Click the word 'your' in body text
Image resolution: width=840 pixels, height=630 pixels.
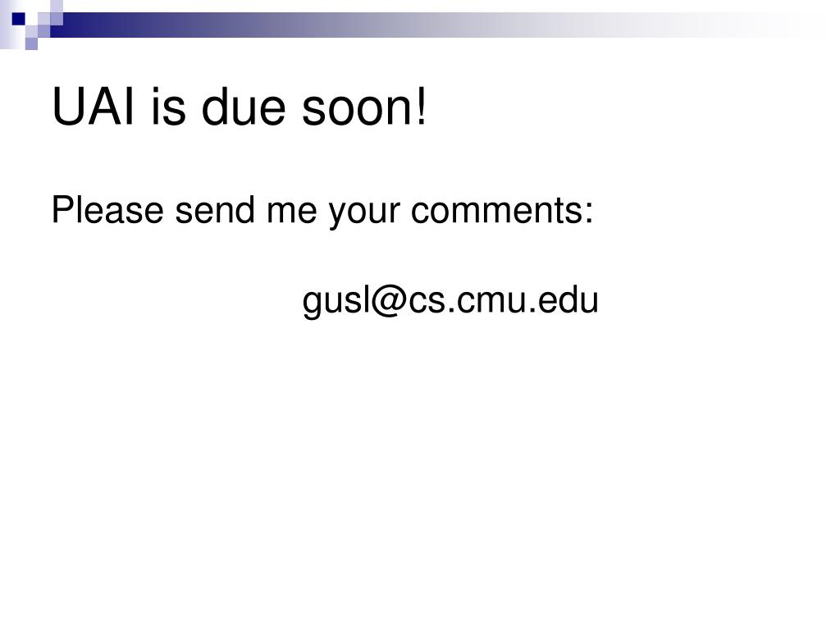click(364, 212)
